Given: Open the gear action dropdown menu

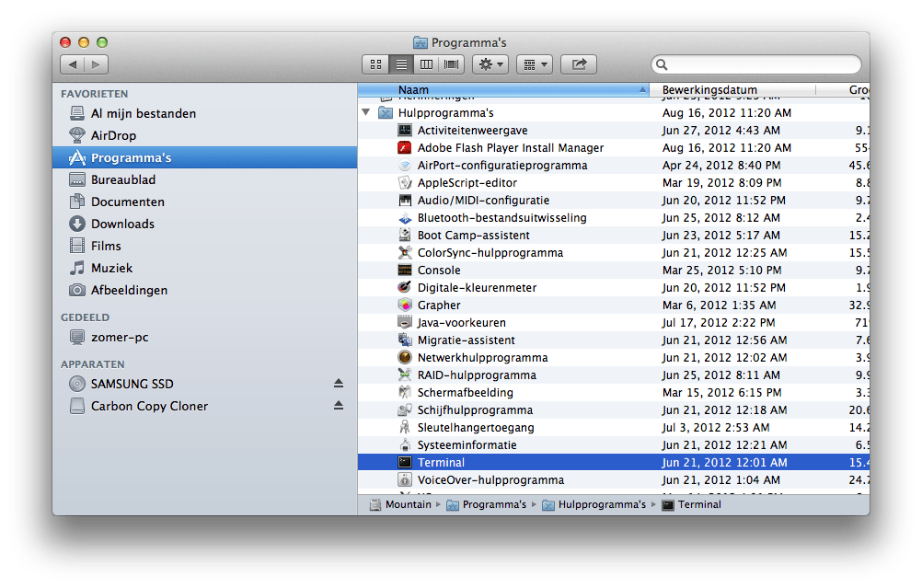Looking at the screenshot, I should (490, 64).
